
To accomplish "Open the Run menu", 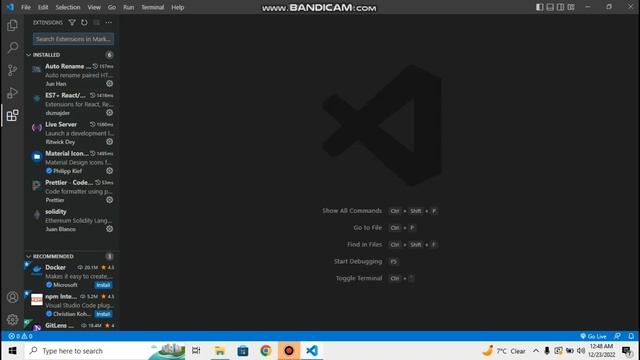I will click(129, 7).
